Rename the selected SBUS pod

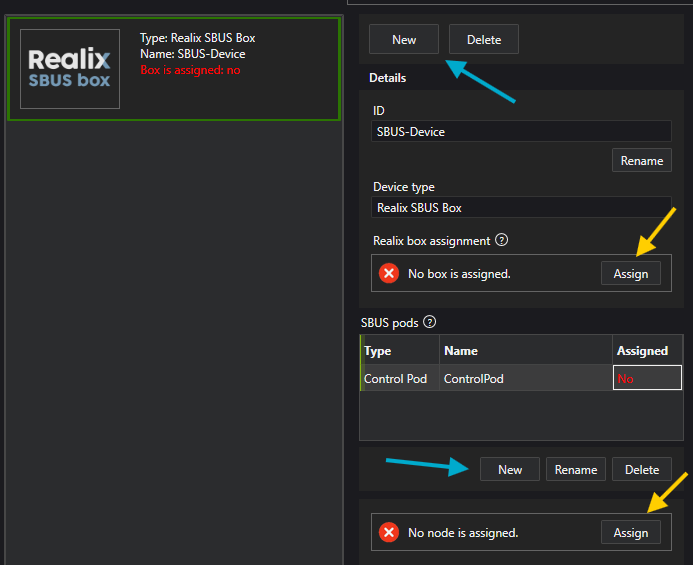pos(575,469)
